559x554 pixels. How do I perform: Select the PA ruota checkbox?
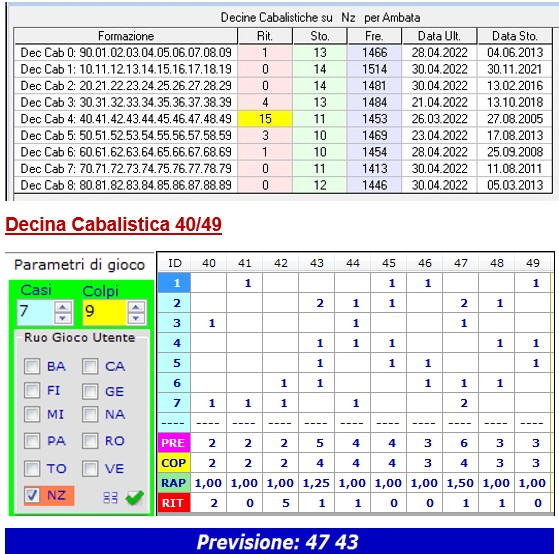click(x=32, y=441)
